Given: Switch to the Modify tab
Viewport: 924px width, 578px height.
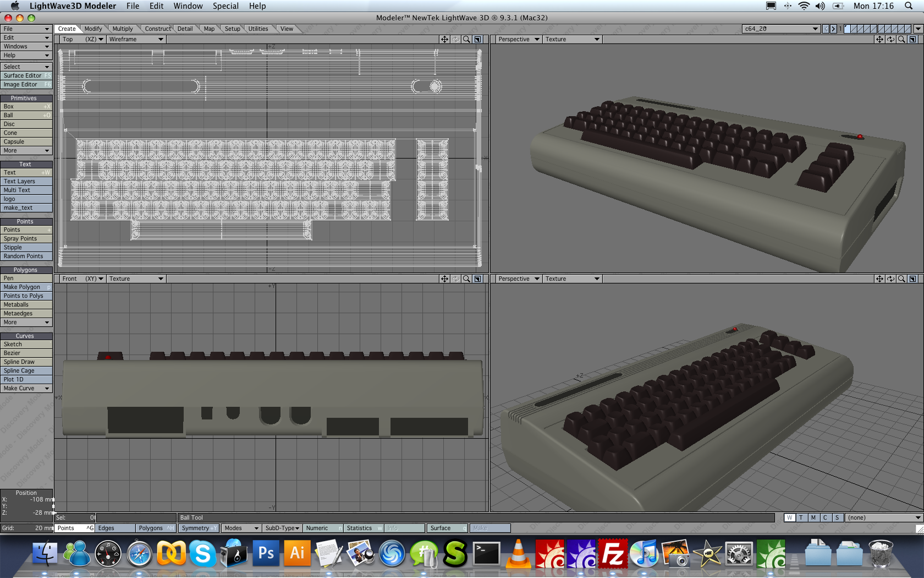Looking at the screenshot, I should coord(93,29).
